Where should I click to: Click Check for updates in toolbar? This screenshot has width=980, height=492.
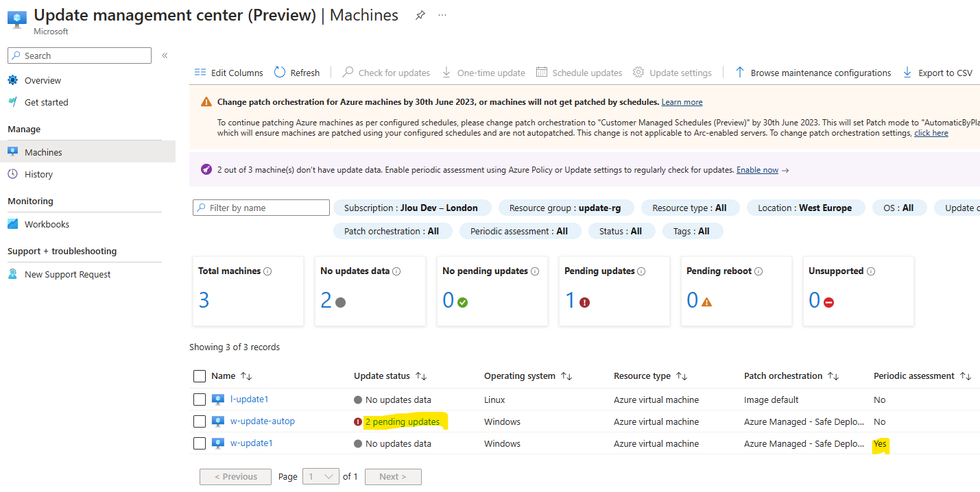[x=386, y=73]
